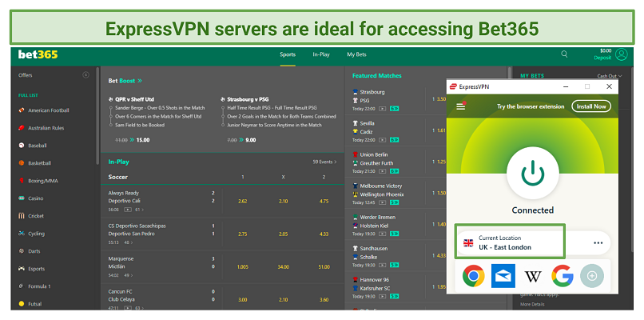Select odds 4.75 for Deportivo Cali
644x320 pixels.
(324, 201)
